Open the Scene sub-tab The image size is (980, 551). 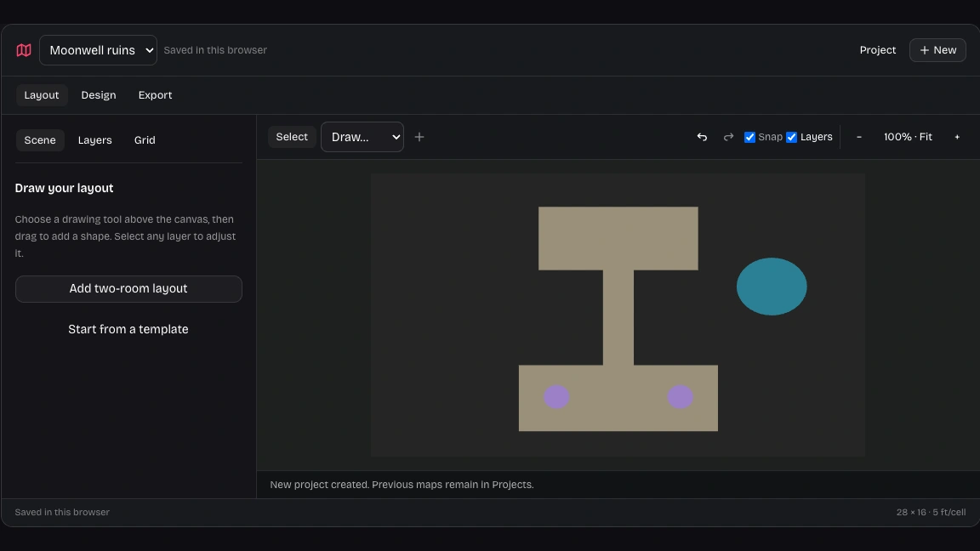(40, 140)
